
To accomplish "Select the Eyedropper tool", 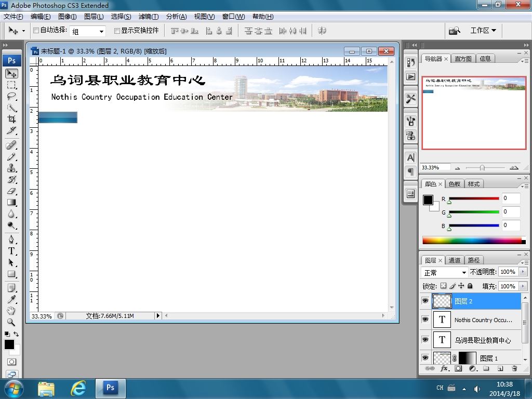I will pyautogui.click(x=11, y=300).
